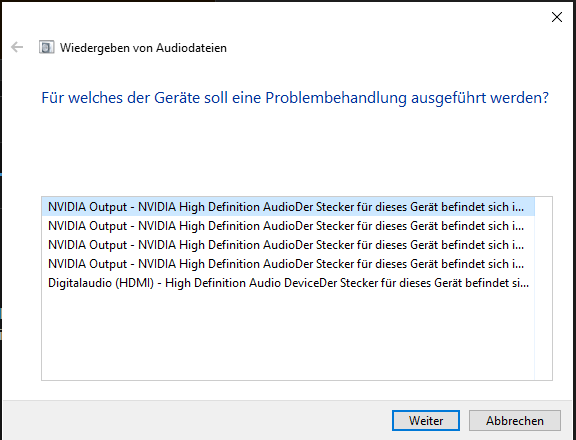
Task: Click the trailing ellipsis of the first NVIDIA entry
Action: (x=518, y=207)
